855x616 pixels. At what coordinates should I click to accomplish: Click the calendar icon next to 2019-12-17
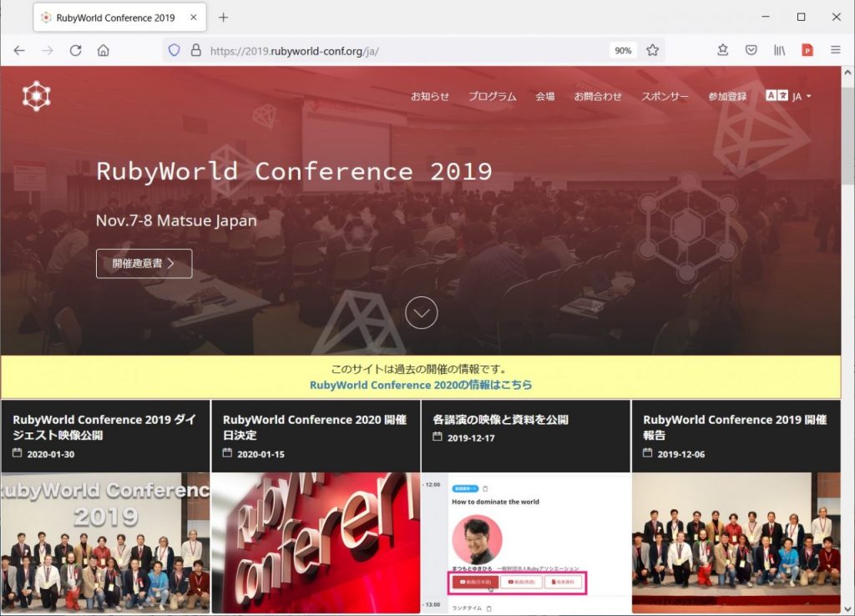[437, 437]
